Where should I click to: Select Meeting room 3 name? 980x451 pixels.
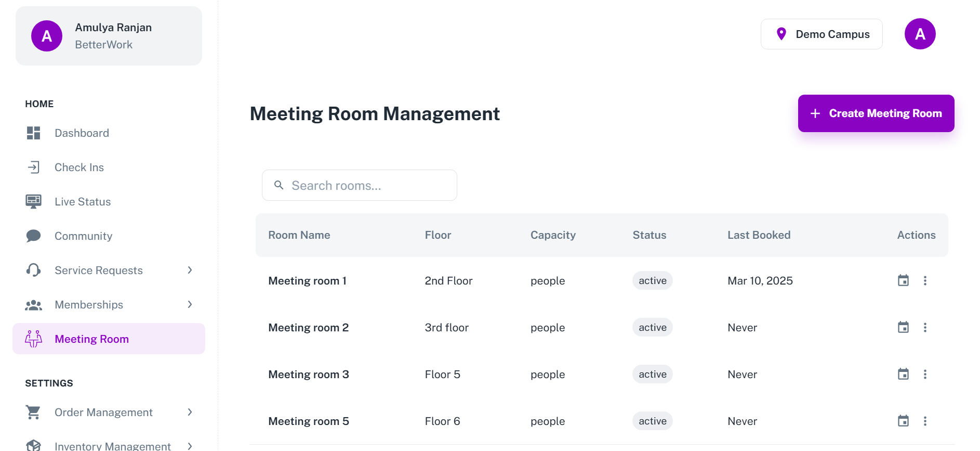pyautogui.click(x=309, y=375)
